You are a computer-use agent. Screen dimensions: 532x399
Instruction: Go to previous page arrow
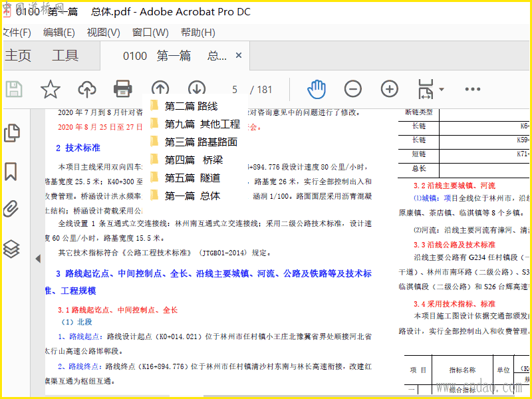click(x=160, y=88)
